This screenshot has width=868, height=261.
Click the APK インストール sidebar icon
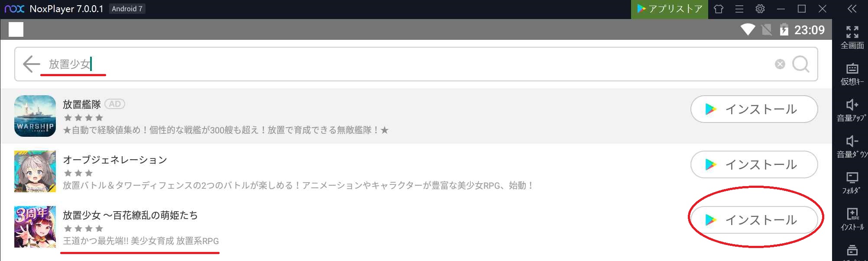852,219
